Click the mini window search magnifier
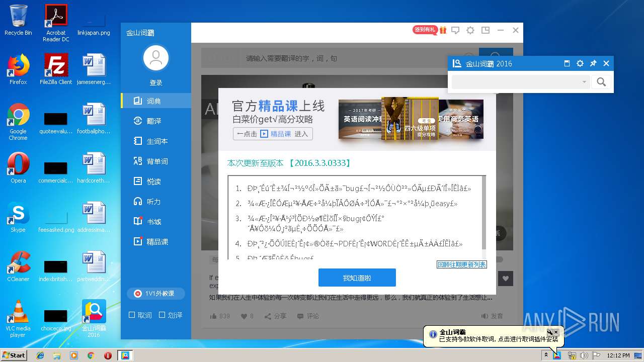 [x=601, y=82]
